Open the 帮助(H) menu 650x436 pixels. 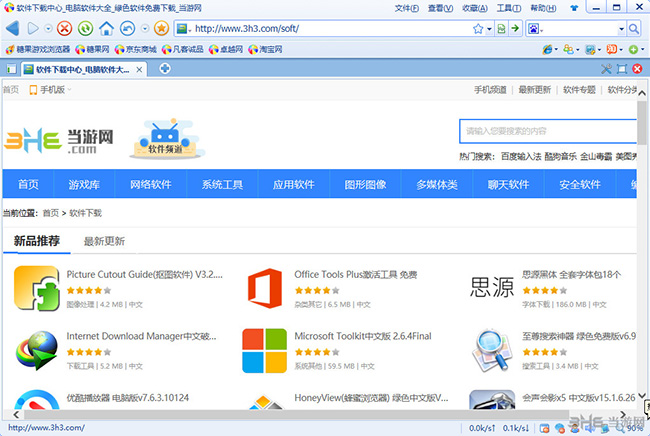pos(543,8)
